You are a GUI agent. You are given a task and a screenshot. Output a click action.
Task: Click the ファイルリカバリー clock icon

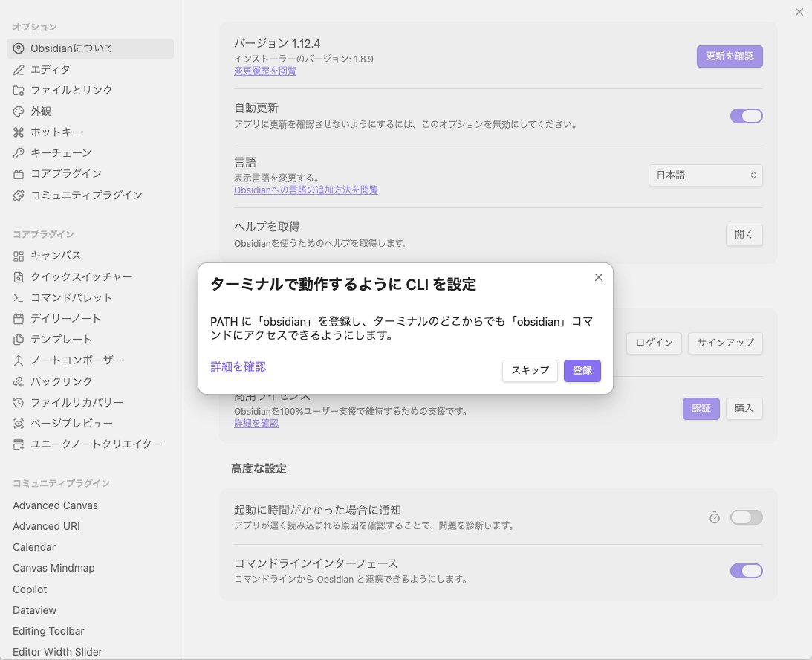point(18,402)
